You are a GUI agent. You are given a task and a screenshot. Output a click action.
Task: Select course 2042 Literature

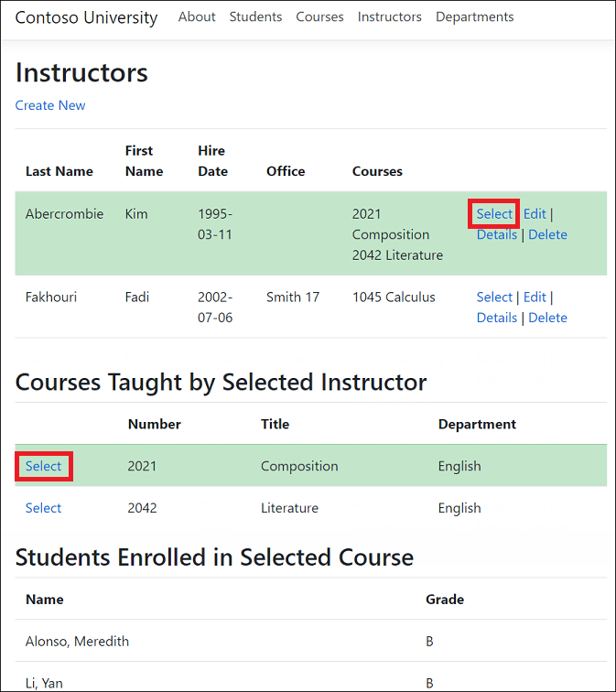tap(43, 508)
